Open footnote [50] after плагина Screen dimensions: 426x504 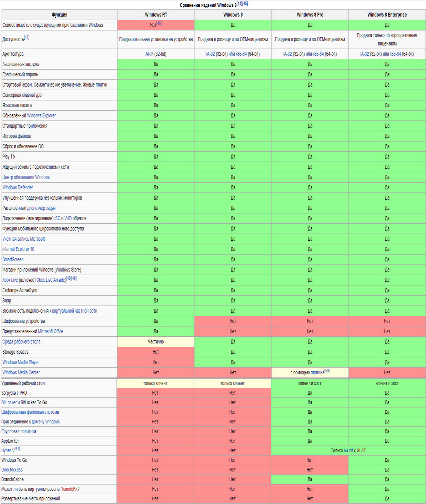pyautogui.click(x=327, y=371)
